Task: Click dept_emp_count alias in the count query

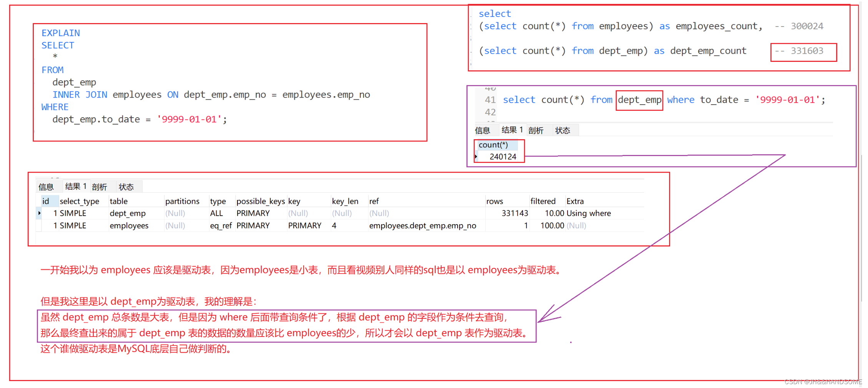Action: 708,51
